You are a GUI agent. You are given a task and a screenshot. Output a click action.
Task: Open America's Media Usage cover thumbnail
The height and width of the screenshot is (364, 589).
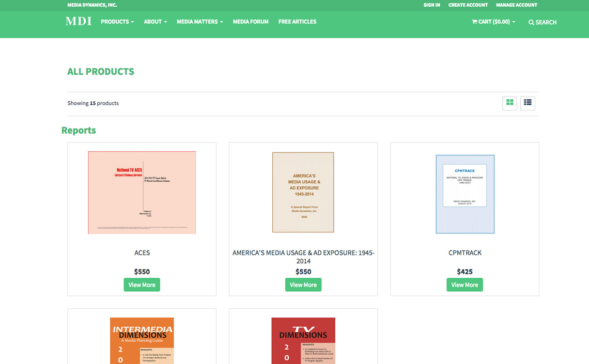(303, 192)
